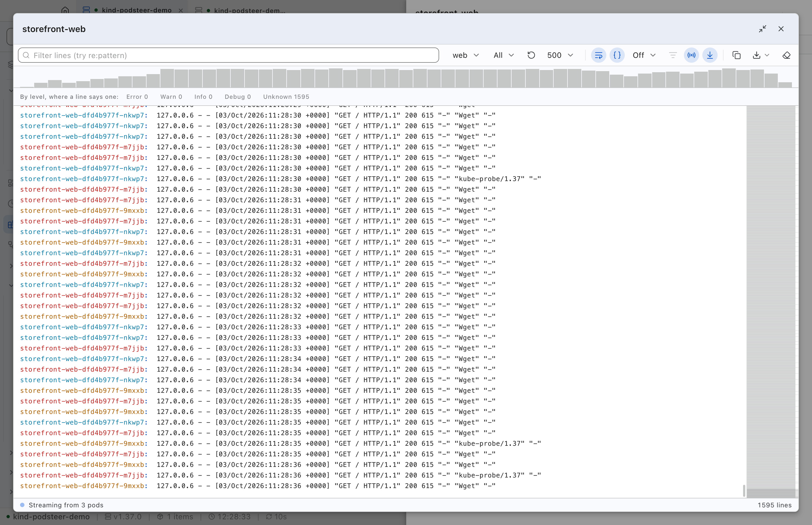The image size is (812, 525).
Task: Filter by Error 0 level
Action: (137, 97)
